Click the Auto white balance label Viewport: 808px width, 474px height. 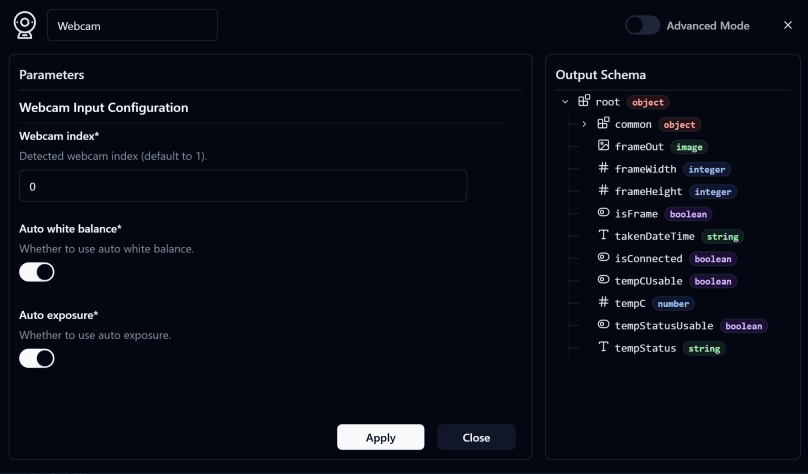(70, 229)
